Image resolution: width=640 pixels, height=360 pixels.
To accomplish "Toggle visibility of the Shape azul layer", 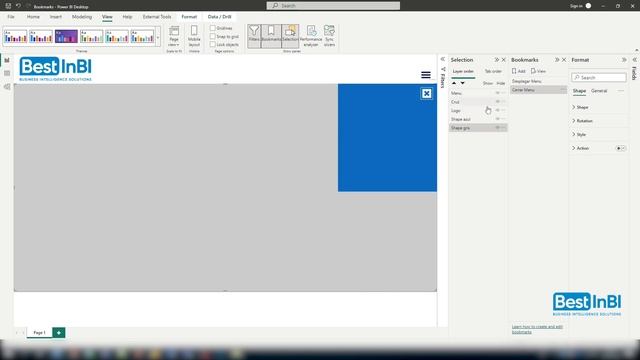I will pos(498,119).
